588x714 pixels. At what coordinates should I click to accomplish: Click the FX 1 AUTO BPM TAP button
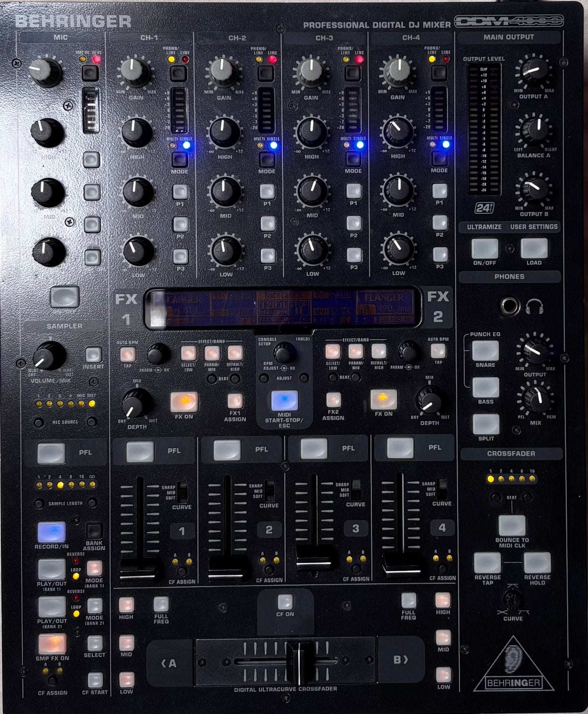[x=128, y=354]
